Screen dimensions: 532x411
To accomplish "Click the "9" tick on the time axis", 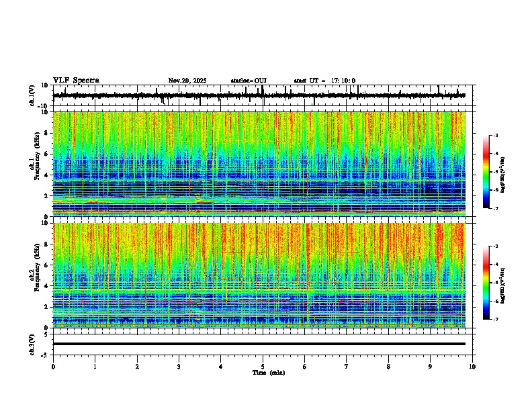I will click(x=430, y=367).
